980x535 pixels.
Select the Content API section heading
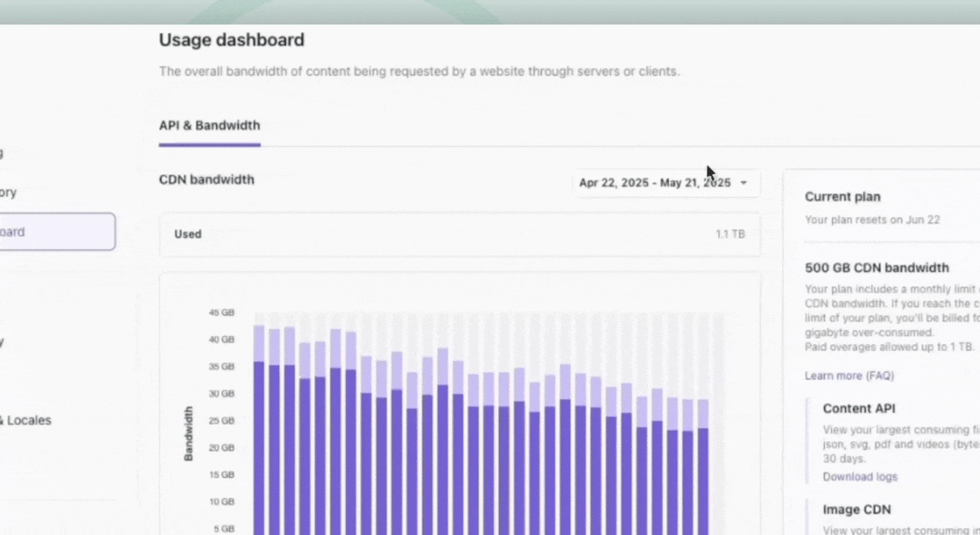pos(858,409)
